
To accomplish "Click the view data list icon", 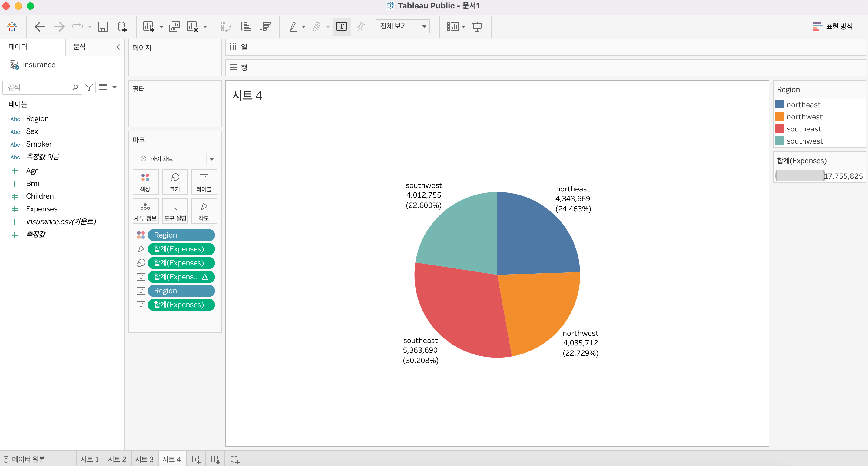I will (103, 87).
